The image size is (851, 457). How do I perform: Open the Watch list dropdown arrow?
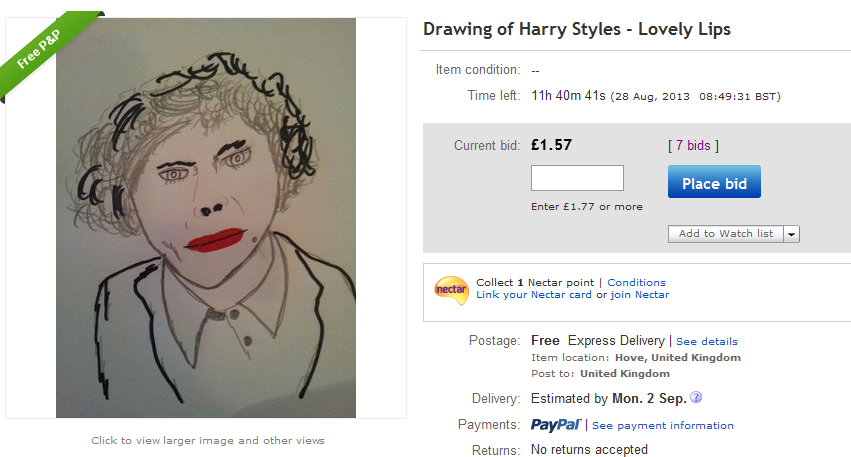coord(791,234)
